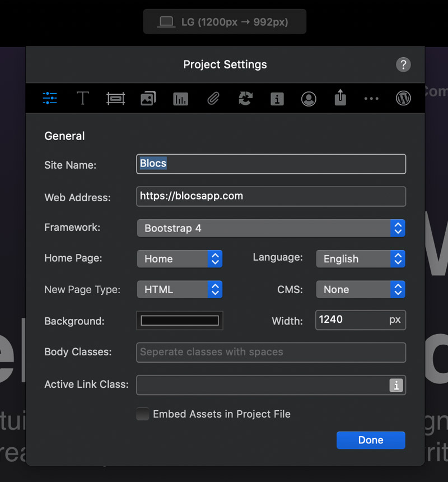The image size is (448, 482).
Task: Click the CMS label
Action: click(x=290, y=290)
